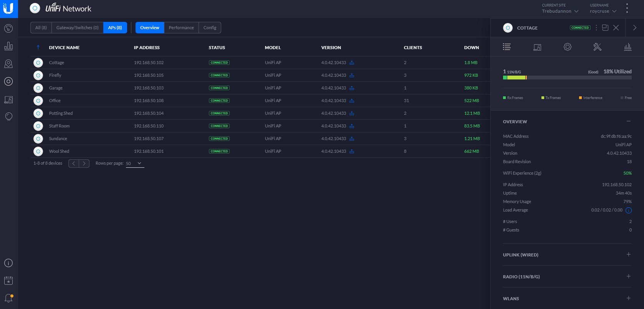Expand the Uplink (Wired) section

tap(628, 254)
